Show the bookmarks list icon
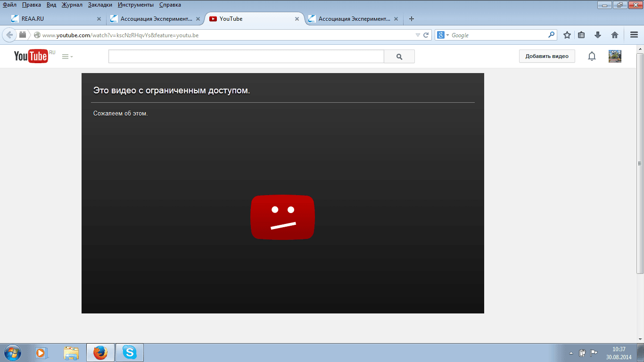The width and height of the screenshot is (644, 362). (x=581, y=35)
